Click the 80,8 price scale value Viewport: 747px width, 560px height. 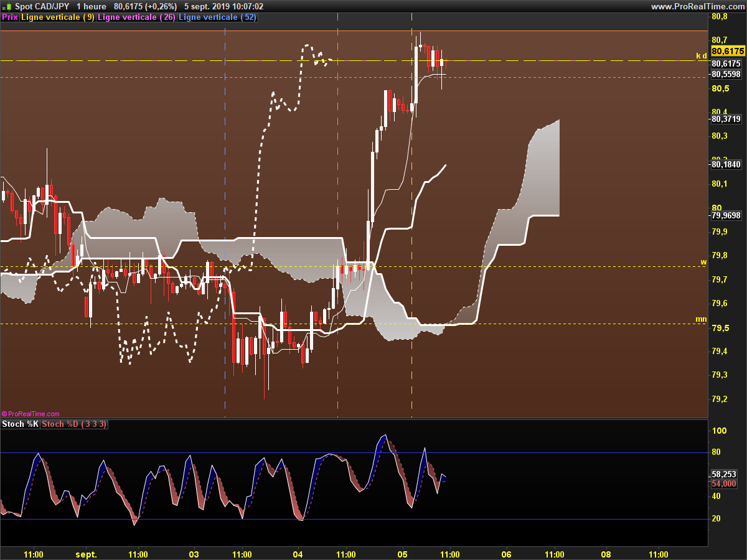(x=720, y=16)
